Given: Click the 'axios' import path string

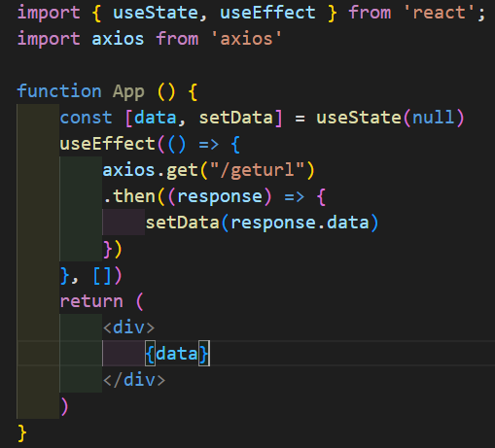Looking at the screenshot, I should (246, 39).
